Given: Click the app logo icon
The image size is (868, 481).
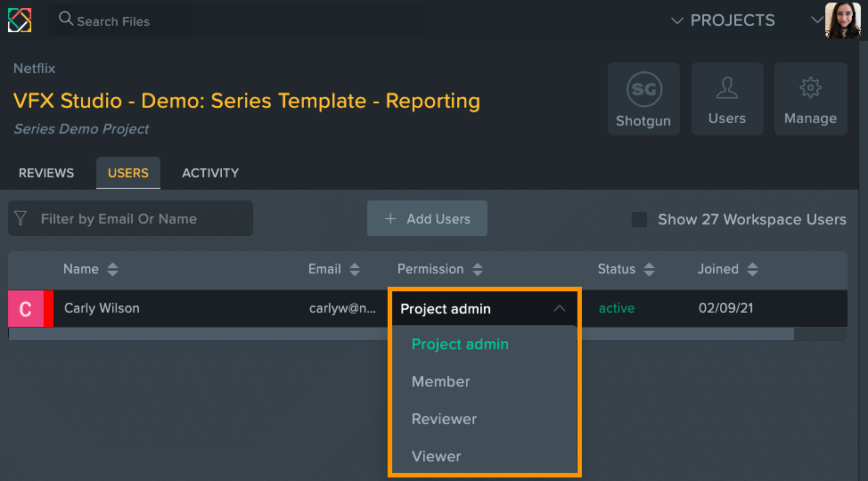Looking at the screenshot, I should (x=20, y=20).
